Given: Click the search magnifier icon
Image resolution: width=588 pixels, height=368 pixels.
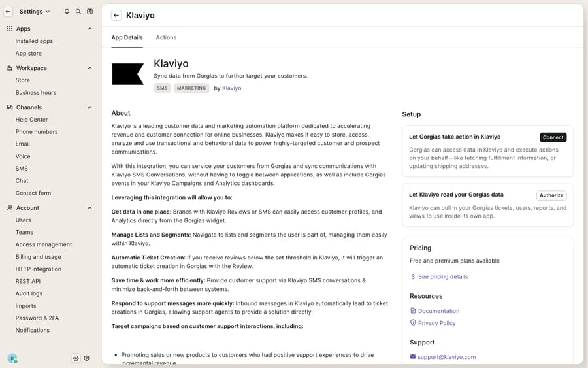Looking at the screenshot, I should coord(78,12).
